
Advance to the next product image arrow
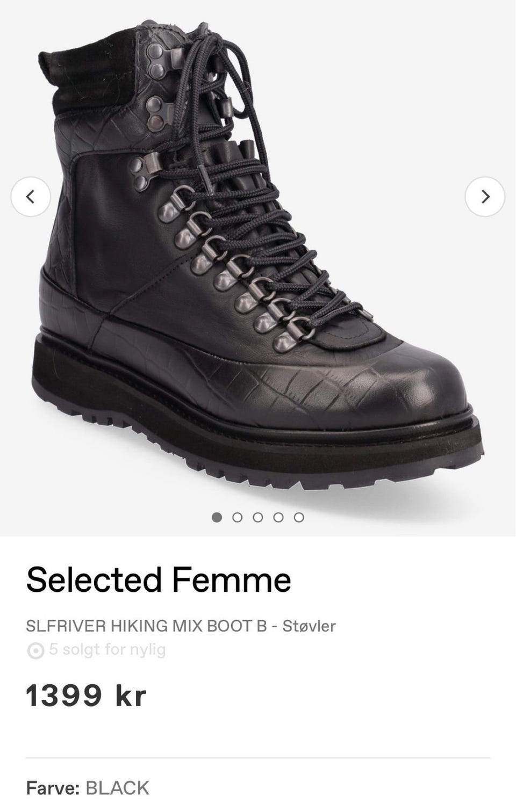click(x=485, y=197)
